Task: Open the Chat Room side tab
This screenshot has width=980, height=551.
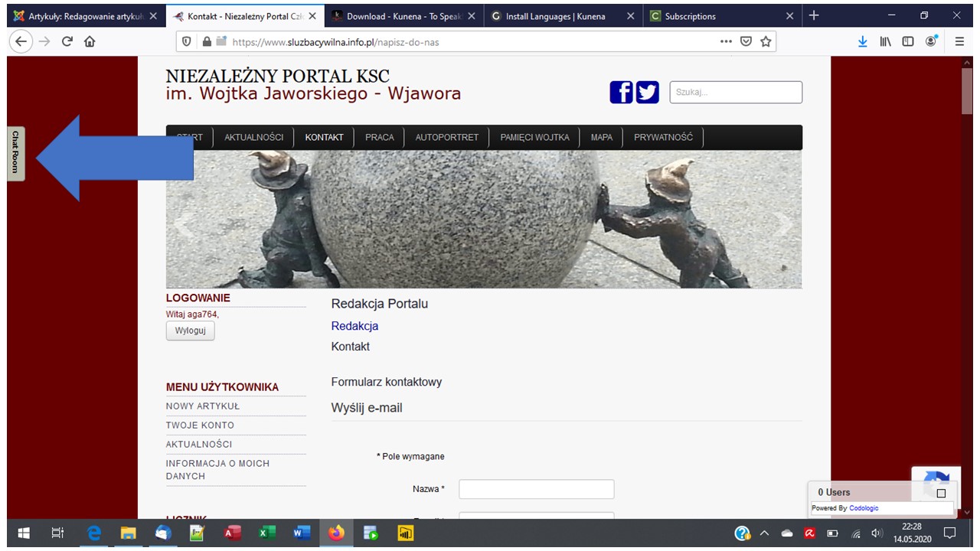Action: [15, 153]
